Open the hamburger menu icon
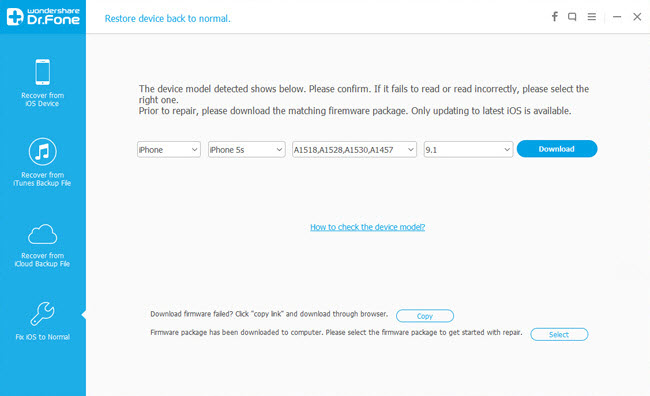 pos(592,17)
